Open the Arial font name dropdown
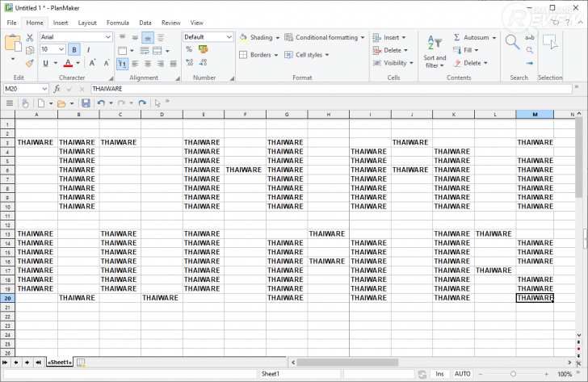Screen dimensions: 588x382 [108, 36]
